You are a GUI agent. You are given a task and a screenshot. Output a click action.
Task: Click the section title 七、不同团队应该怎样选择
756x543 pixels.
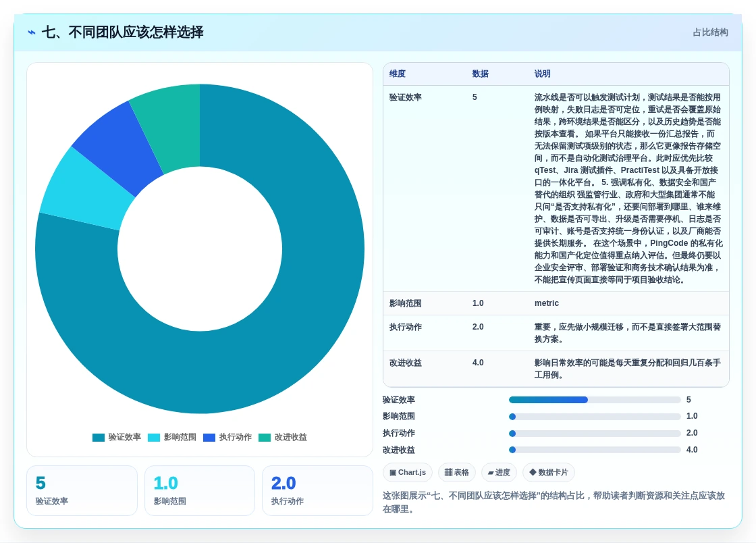tap(122, 32)
